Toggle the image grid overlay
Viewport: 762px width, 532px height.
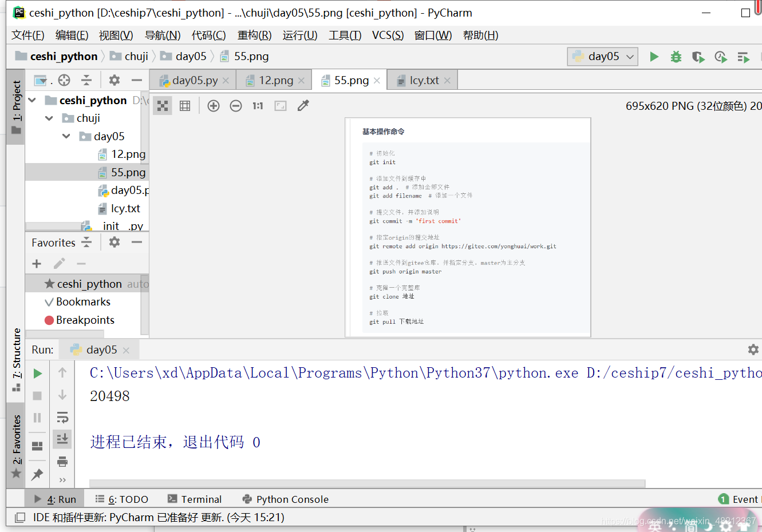click(x=185, y=106)
